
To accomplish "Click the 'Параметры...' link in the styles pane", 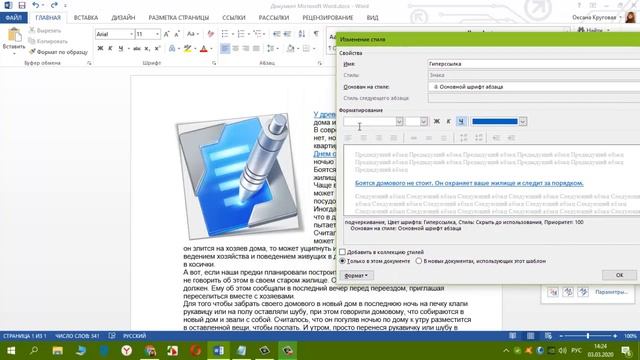I will (611, 292).
